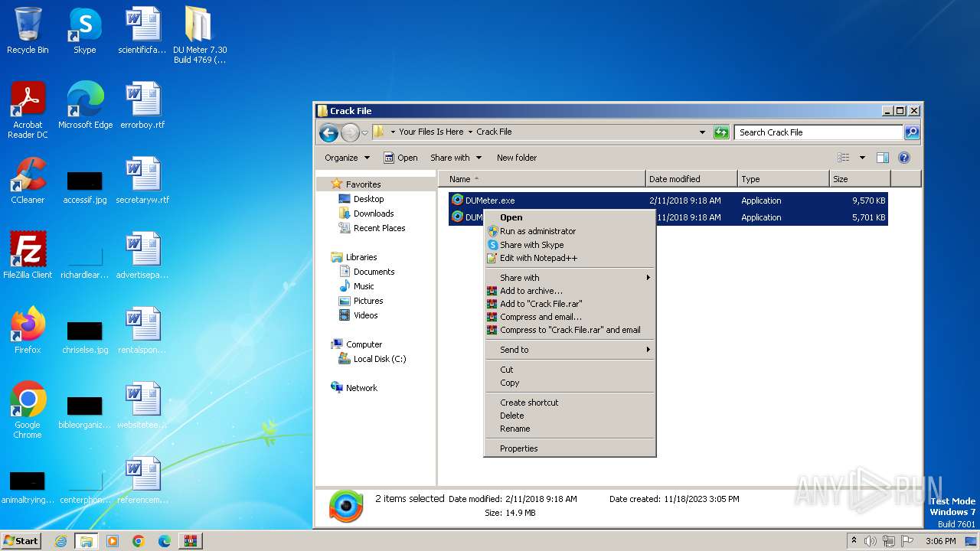Open Firefox desktop shortcut
This screenshot has width=980, height=551.
coord(28,331)
